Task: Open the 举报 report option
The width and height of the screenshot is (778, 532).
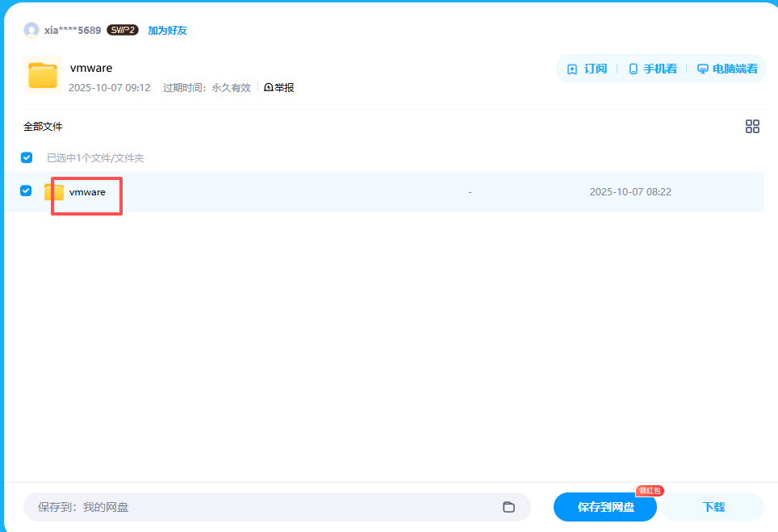Action: click(x=279, y=87)
